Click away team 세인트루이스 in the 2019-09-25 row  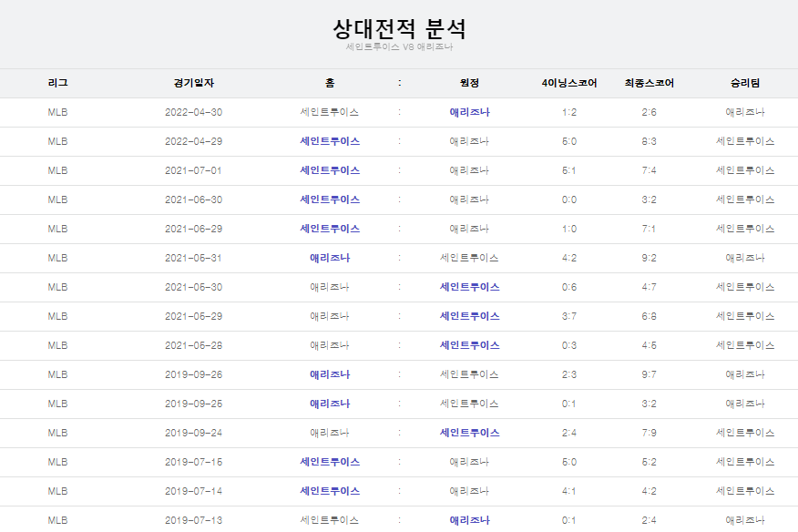tap(469, 404)
